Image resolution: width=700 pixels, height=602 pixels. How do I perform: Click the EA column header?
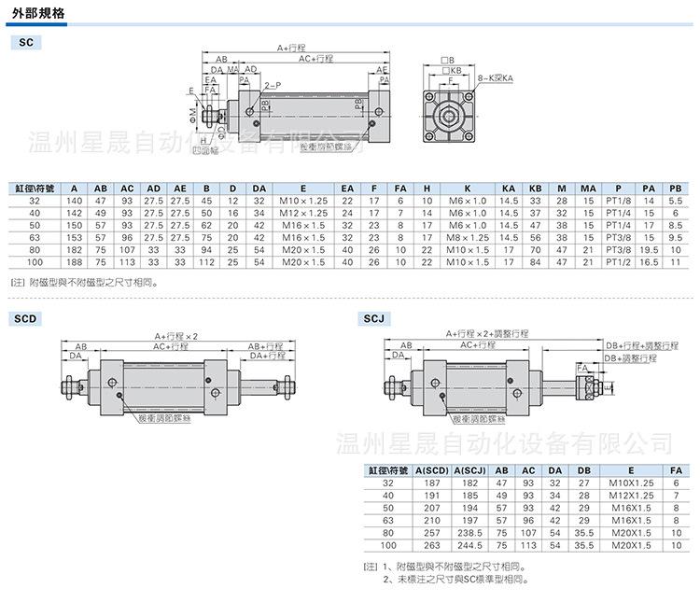point(347,189)
